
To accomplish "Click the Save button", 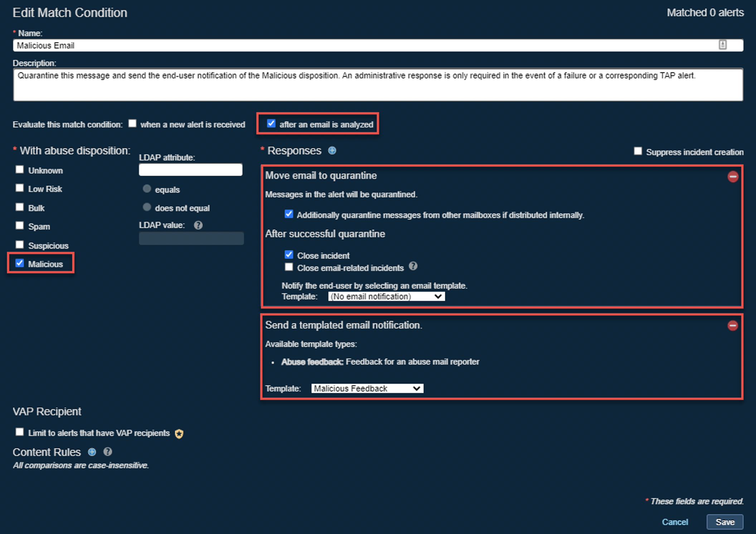I will click(724, 522).
